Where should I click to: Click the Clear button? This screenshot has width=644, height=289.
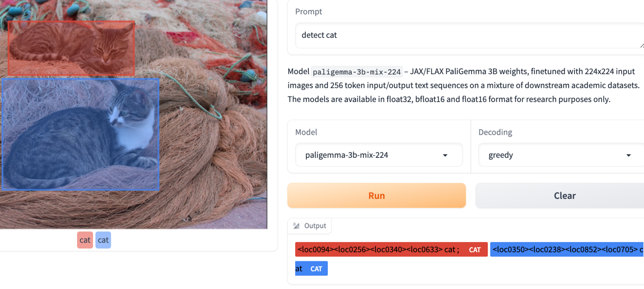pos(560,196)
